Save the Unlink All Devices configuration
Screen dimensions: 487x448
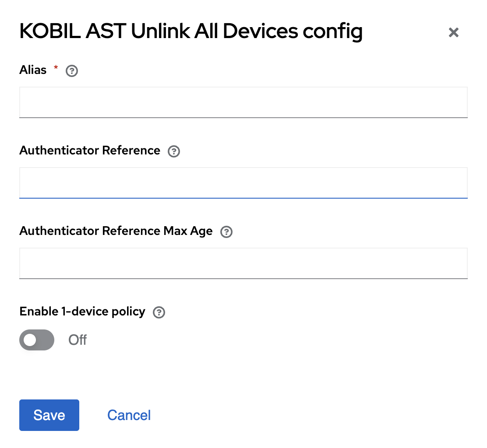coord(49,415)
